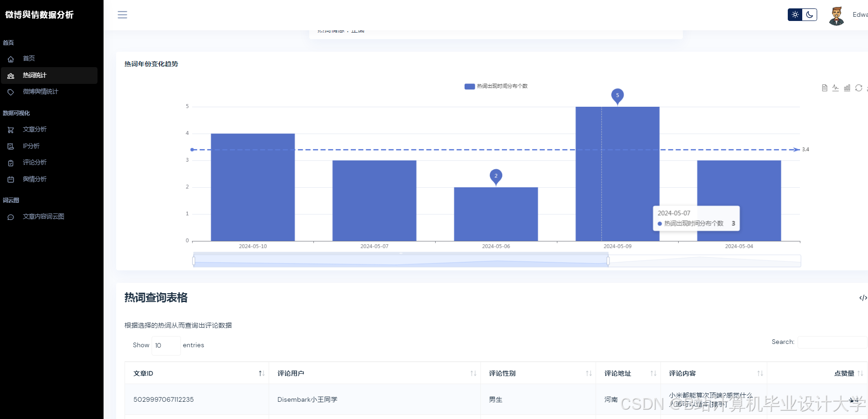Open the Show entries count dropdown
This screenshot has width=868, height=419.
coord(166,345)
